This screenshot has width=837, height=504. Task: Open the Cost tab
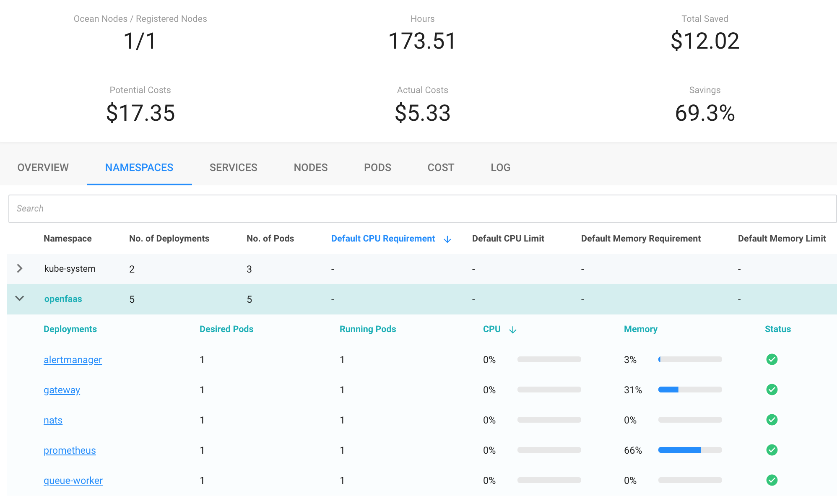point(440,168)
